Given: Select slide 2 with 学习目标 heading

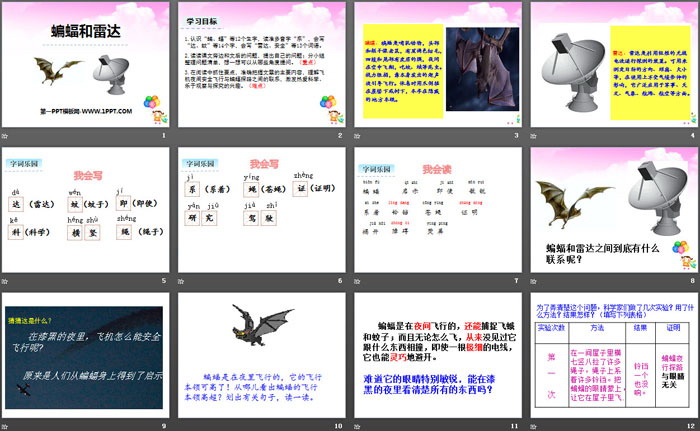Looking at the screenshot, I should tap(262, 64).
